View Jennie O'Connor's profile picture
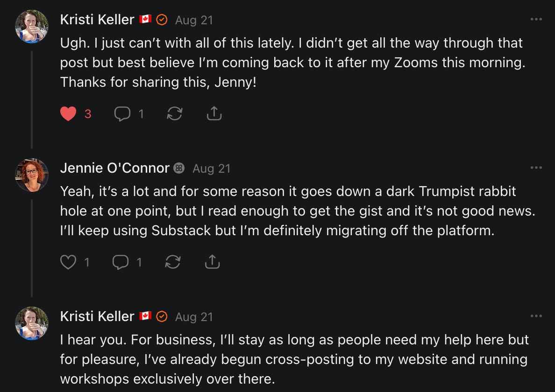555x392 pixels. click(x=32, y=175)
